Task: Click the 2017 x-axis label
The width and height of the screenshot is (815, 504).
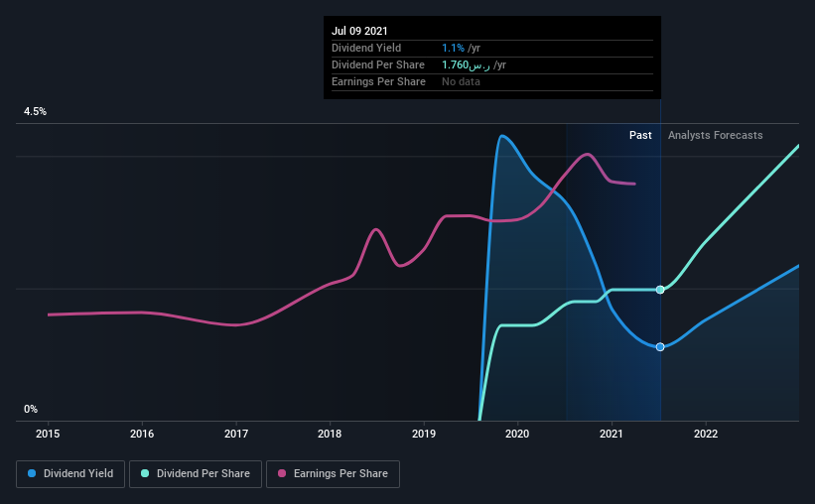Action: coord(236,434)
